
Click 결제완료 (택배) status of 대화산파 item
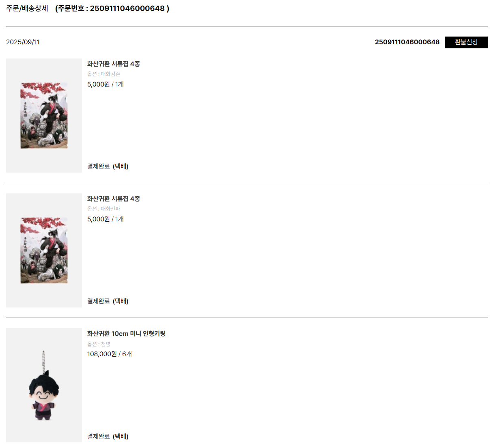point(108,301)
